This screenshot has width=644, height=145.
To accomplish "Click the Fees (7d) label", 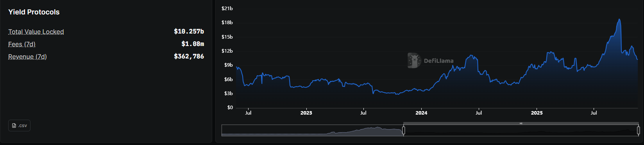I will (22, 44).
